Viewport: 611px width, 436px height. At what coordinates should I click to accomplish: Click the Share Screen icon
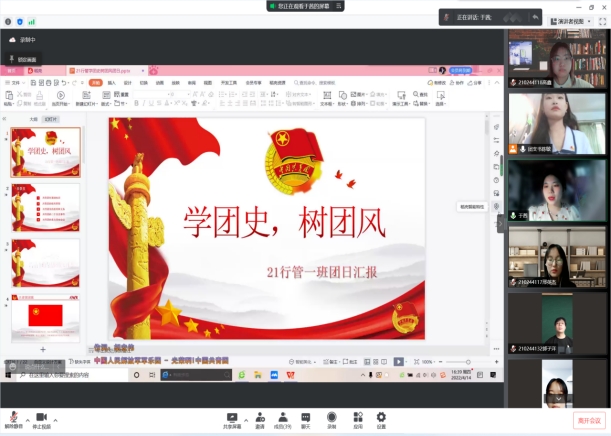click(232, 417)
